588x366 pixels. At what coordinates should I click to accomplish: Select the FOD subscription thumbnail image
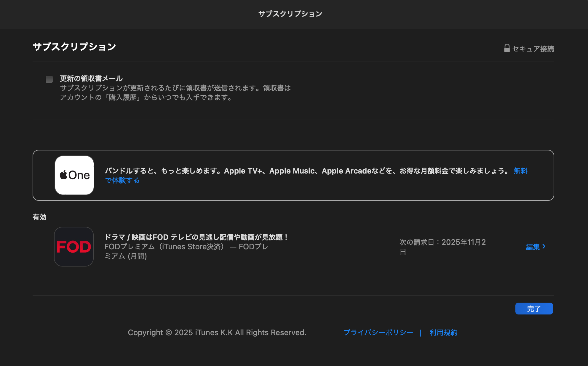[x=73, y=247]
